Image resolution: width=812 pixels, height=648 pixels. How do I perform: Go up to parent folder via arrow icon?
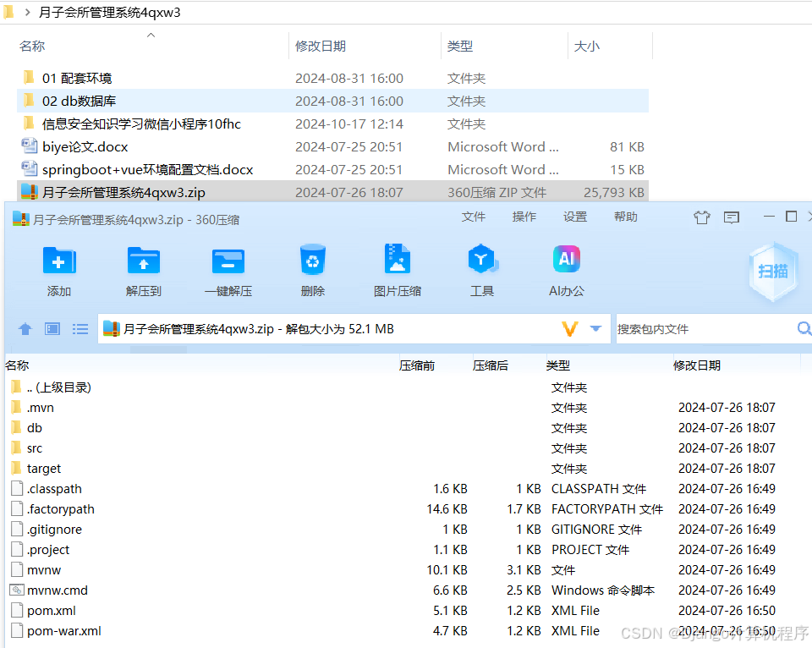pos(25,328)
